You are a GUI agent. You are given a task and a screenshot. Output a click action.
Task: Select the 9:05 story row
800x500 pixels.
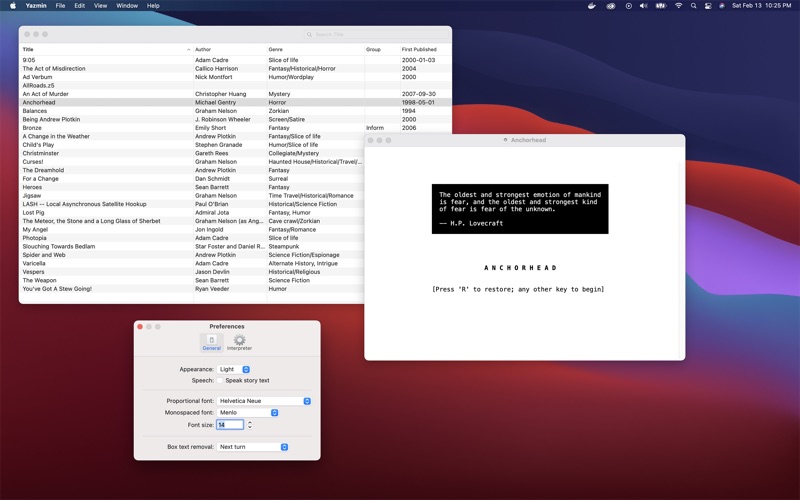click(x=235, y=60)
